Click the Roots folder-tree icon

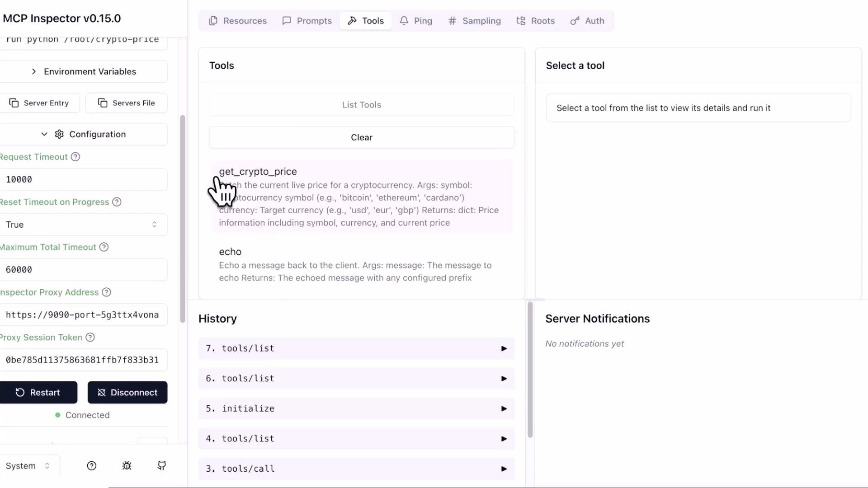(x=521, y=21)
